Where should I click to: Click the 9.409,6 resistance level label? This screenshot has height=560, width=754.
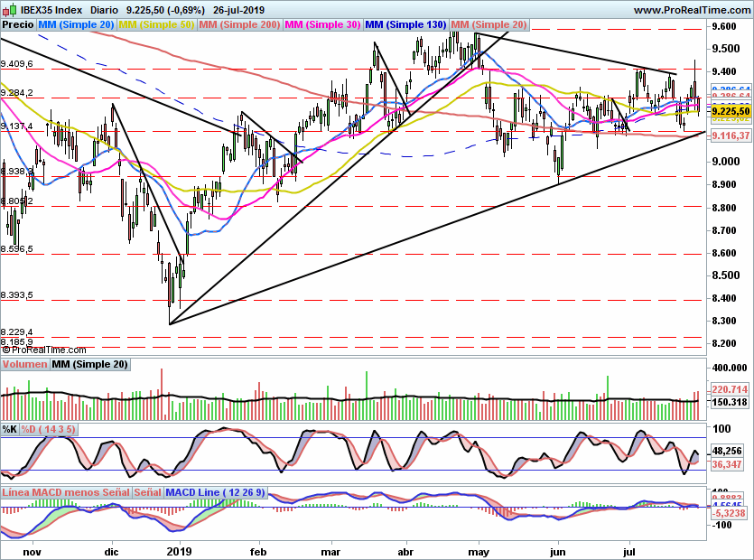tap(17, 63)
